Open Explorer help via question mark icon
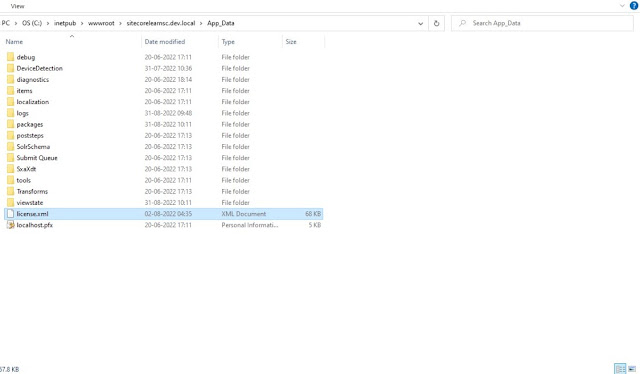Viewport: 640px width, 374px height. pos(634,6)
